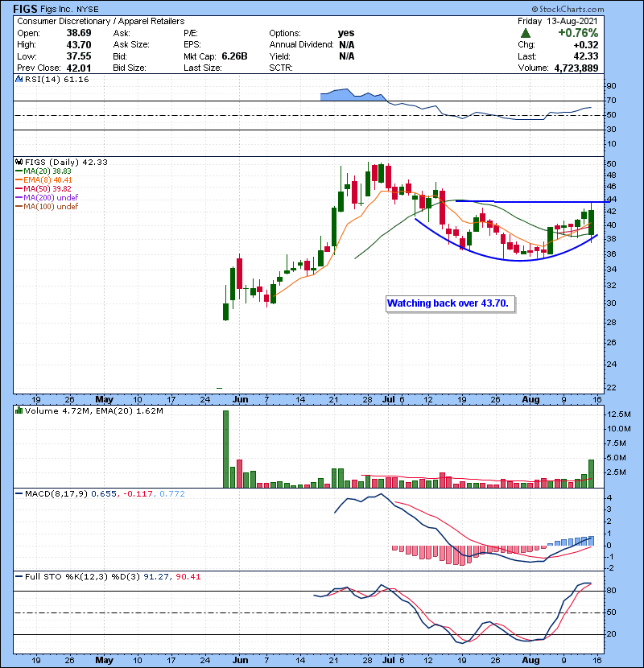Click the RSI indicator icon beside RSI(14)

coord(19,79)
